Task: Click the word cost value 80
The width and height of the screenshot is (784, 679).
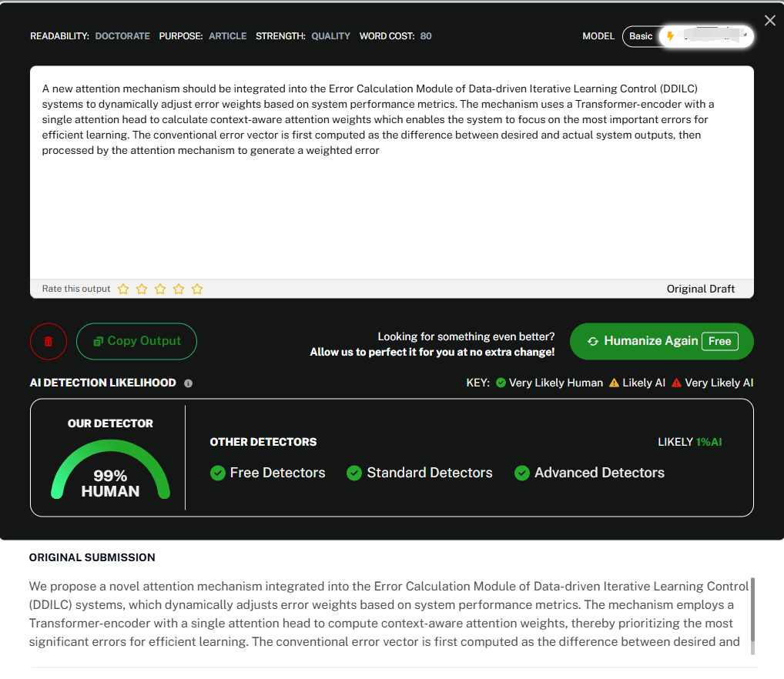Action: (x=426, y=36)
